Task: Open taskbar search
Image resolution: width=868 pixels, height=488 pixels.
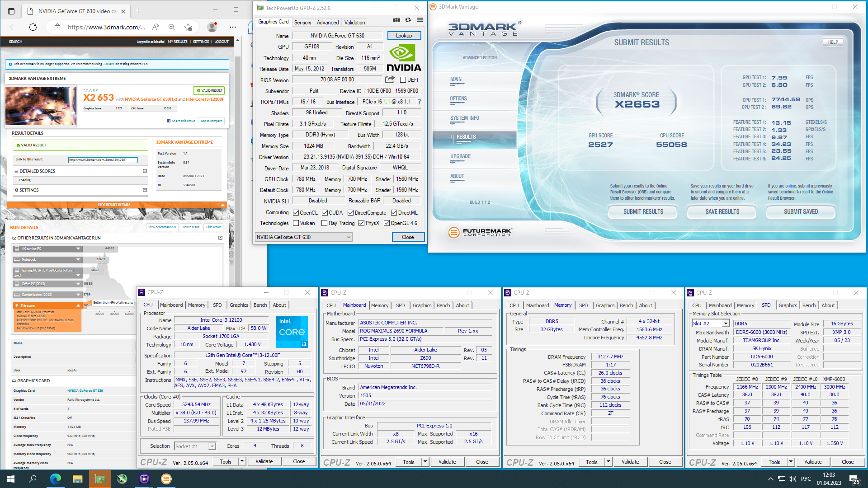Action: pyautogui.click(x=33, y=479)
